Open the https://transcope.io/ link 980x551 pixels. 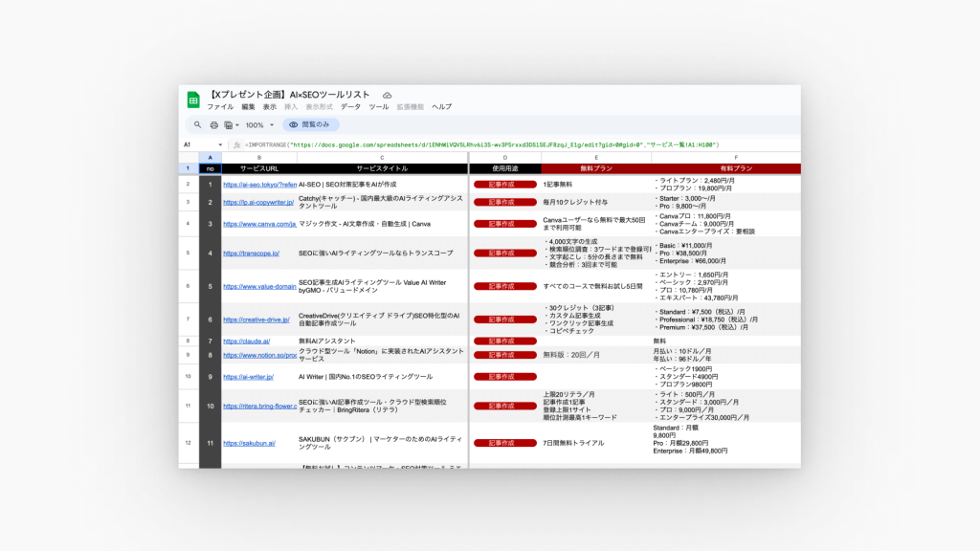(251, 253)
